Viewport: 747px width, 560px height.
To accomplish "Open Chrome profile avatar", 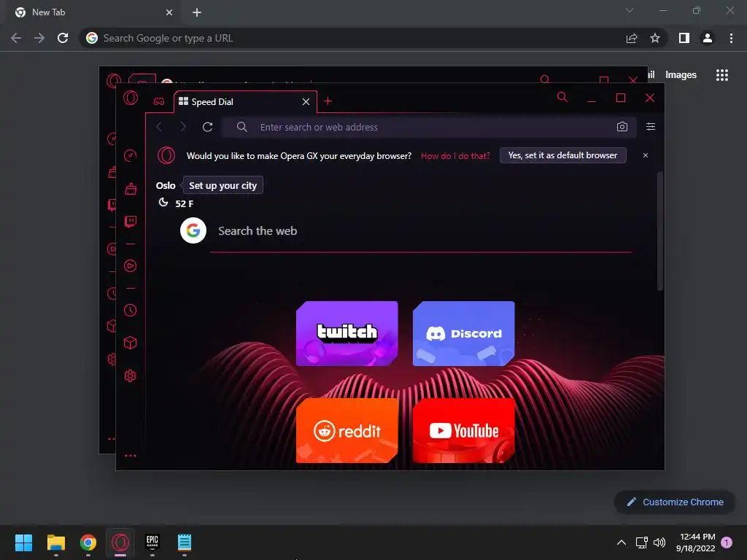I will pos(708,38).
